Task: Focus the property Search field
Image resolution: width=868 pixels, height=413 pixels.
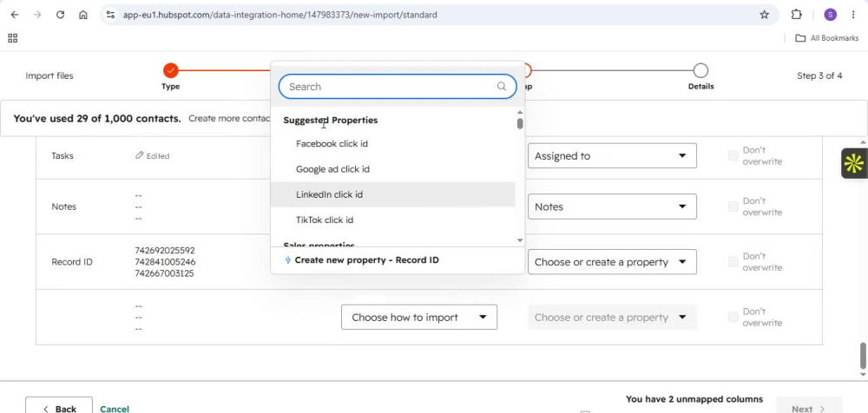Action: tap(398, 87)
